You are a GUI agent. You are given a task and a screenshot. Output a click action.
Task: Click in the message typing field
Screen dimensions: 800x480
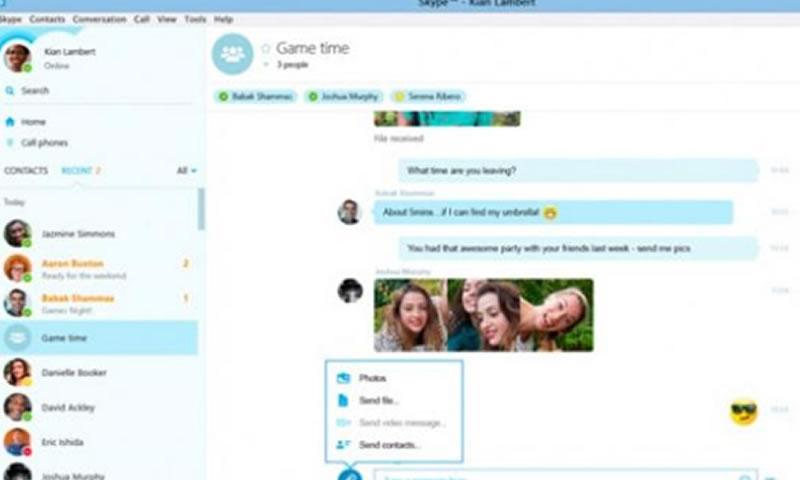[x=566, y=476]
